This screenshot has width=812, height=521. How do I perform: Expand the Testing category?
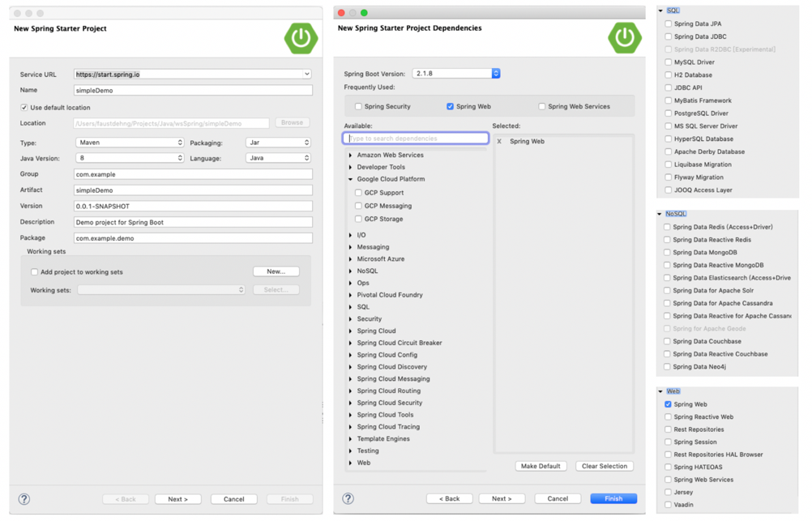[x=351, y=451]
